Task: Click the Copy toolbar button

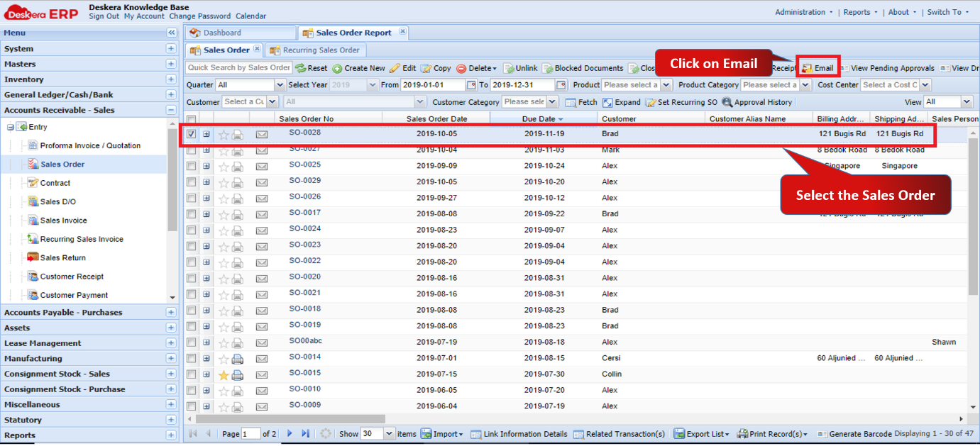Action: point(436,68)
